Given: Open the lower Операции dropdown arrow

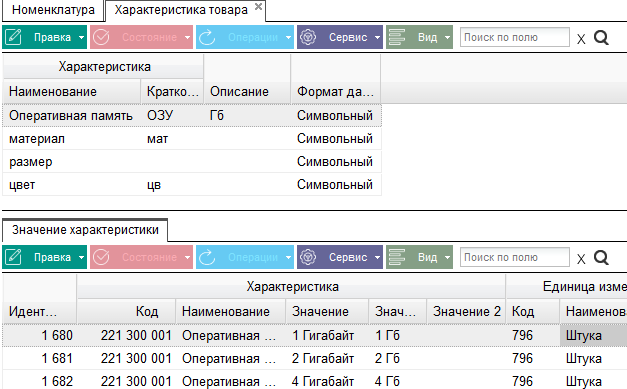Looking at the screenshot, I should 288,257.
